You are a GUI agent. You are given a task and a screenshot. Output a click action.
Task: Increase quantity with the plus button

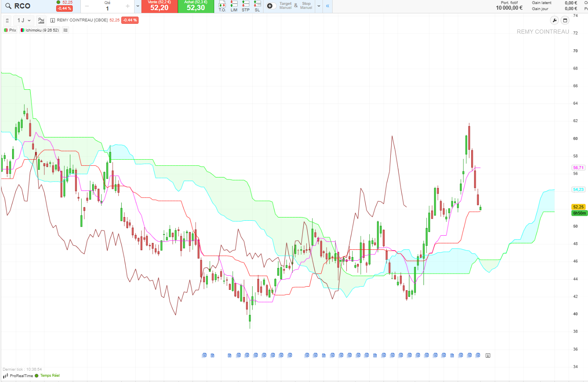[128, 6]
